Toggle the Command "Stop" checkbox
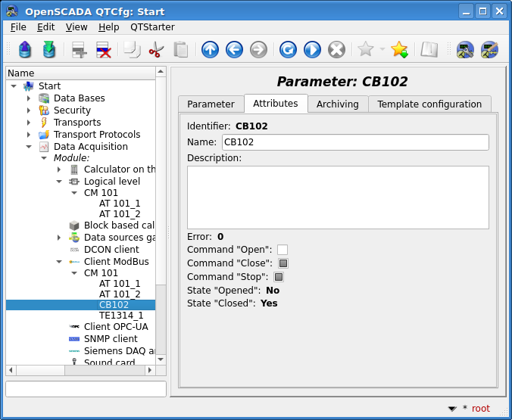 click(279, 277)
